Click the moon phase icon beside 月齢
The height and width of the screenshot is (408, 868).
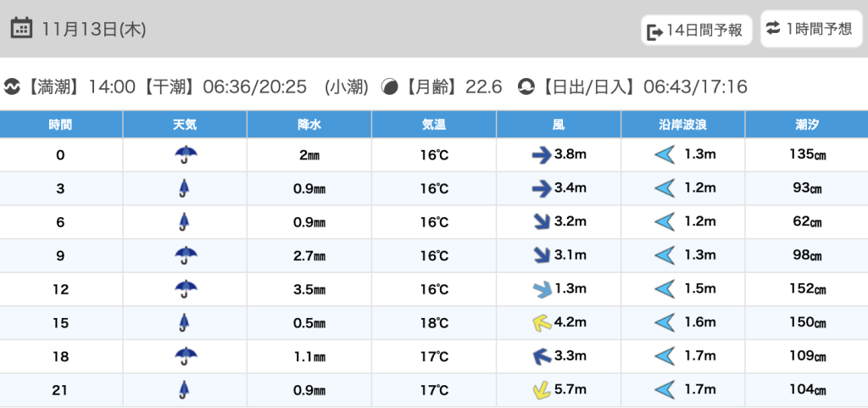coord(390,87)
